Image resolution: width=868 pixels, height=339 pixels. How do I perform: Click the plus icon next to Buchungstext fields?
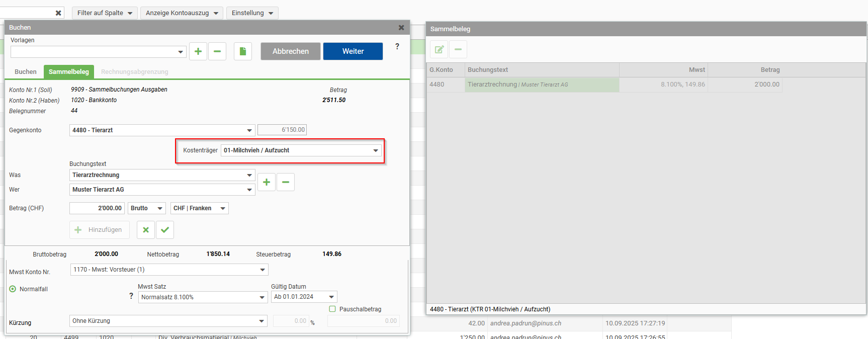267,182
